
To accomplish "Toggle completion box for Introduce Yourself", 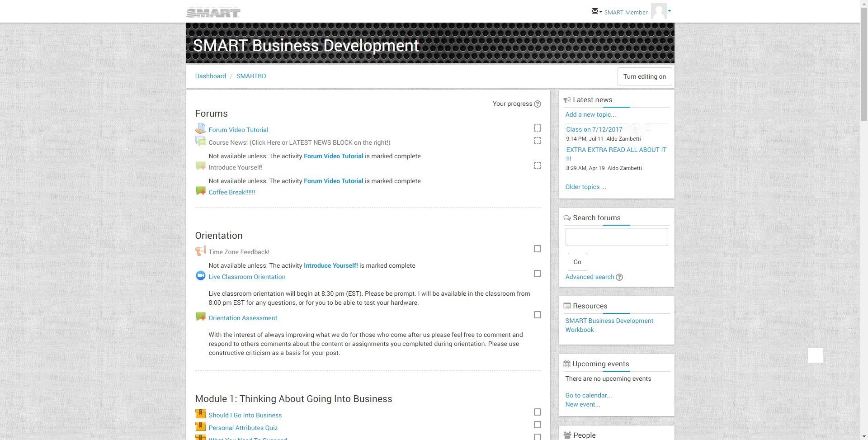I will pyautogui.click(x=538, y=166).
